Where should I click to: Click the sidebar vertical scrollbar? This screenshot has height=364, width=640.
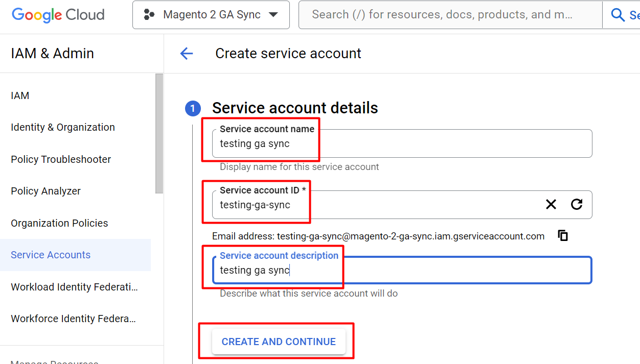pos(159,133)
